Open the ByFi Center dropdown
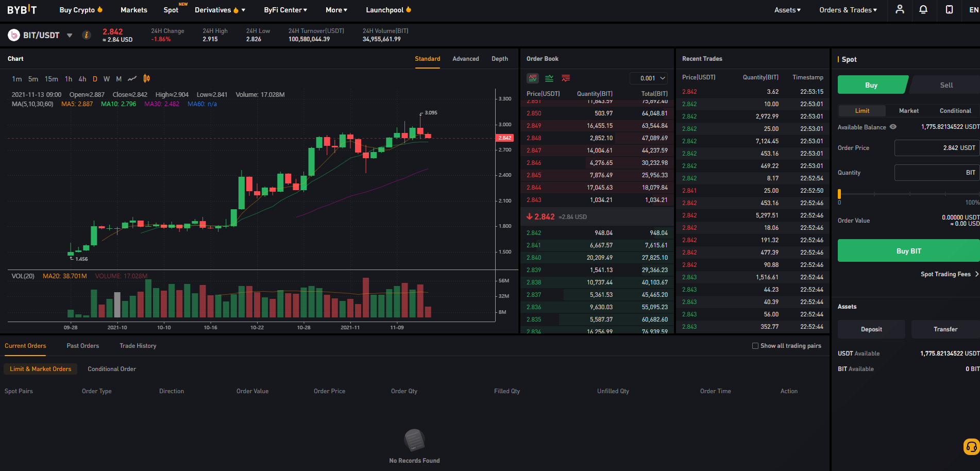The width and height of the screenshot is (980, 471). click(285, 10)
